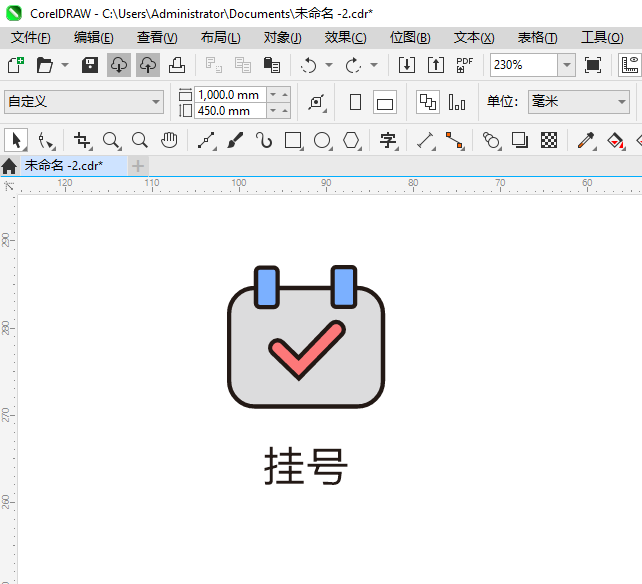Select the Pan hand tool
The height and width of the screenshot is (584, 642).
click(169, 140)
